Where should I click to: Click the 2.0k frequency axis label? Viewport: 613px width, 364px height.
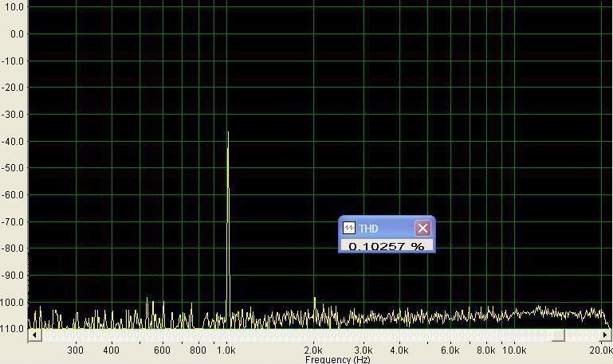pos(313,350)
